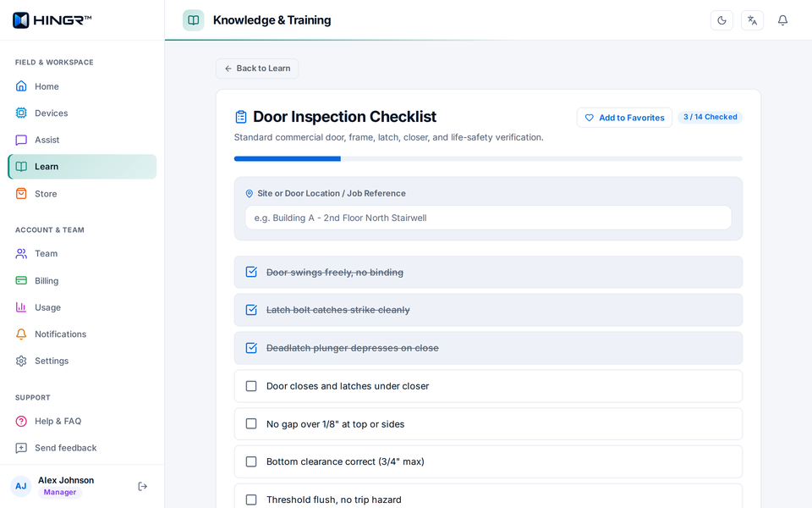Image resolution: width=812 pixels, height=508 pixels.
Task: Uncheck Door swings freely, no binding
Action: pos(251,272)
